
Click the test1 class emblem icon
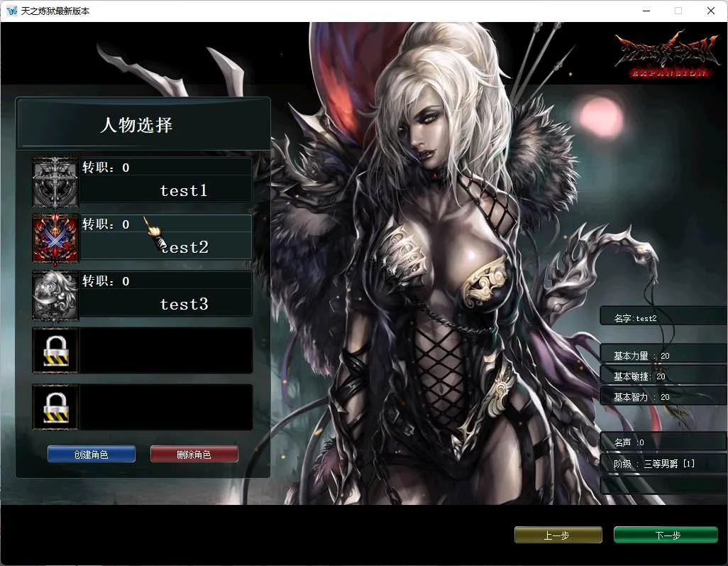(x=55, y=182)
